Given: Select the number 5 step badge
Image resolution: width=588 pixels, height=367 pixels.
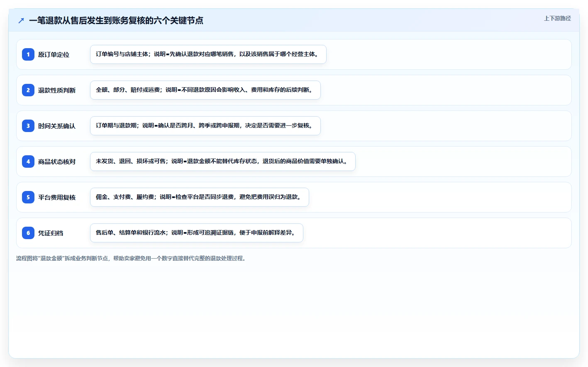Looking at the screenshot, I should (28, 197).
